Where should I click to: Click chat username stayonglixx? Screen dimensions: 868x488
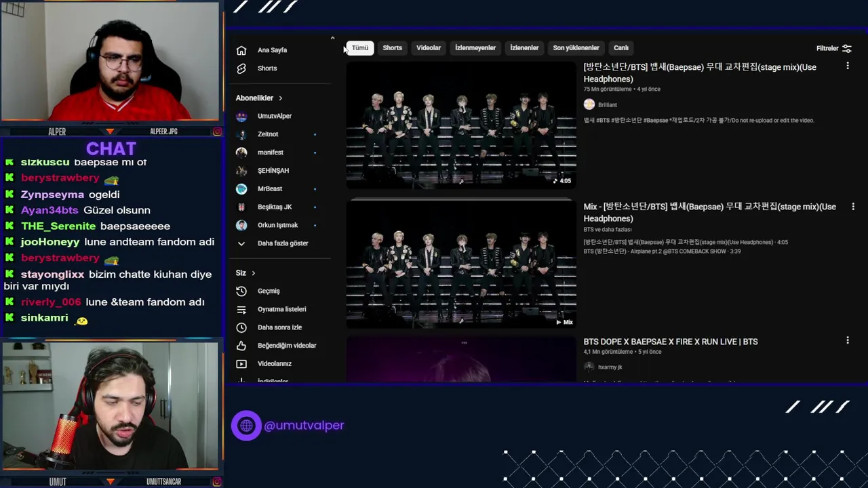[52, 274]
